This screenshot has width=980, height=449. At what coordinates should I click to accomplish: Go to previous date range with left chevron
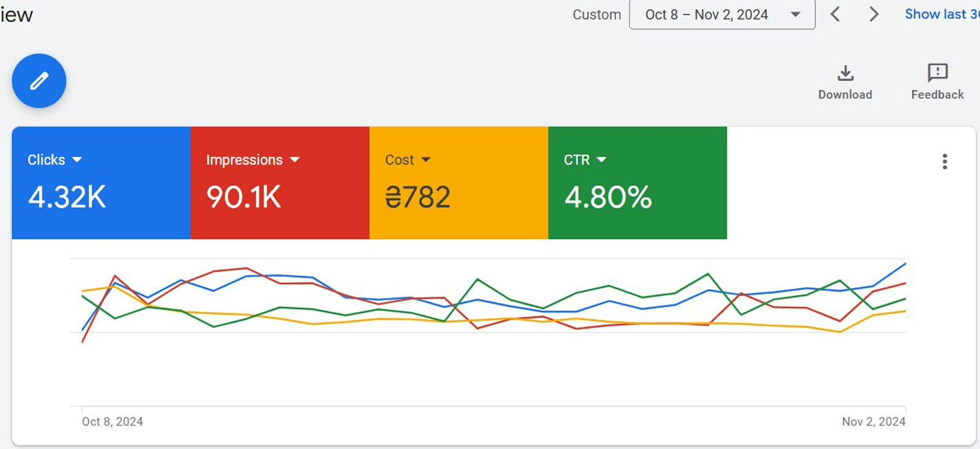(x=835, y=14)
